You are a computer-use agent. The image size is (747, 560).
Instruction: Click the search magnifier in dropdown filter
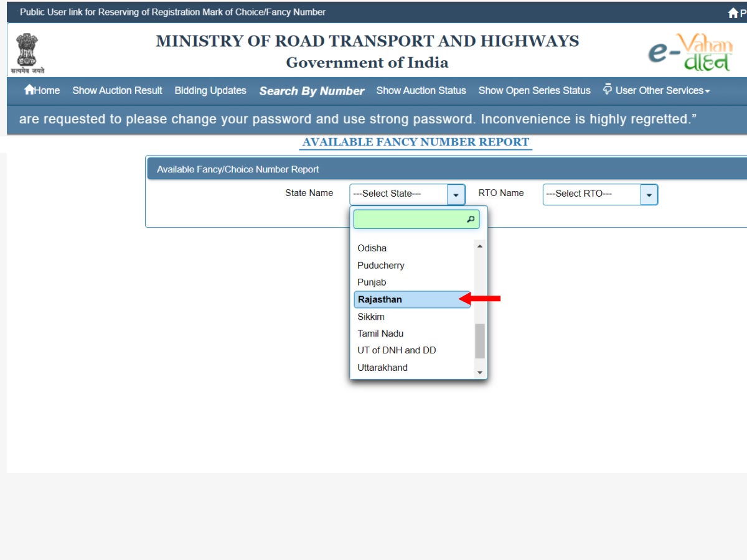click(x=471, y=220)
